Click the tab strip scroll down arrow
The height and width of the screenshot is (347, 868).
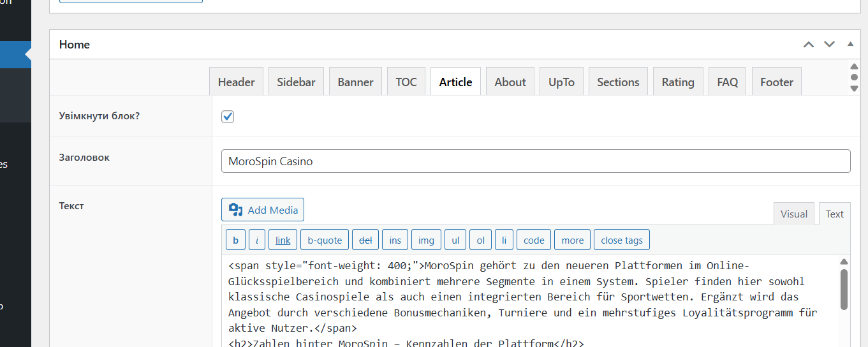tap(855, 89)
